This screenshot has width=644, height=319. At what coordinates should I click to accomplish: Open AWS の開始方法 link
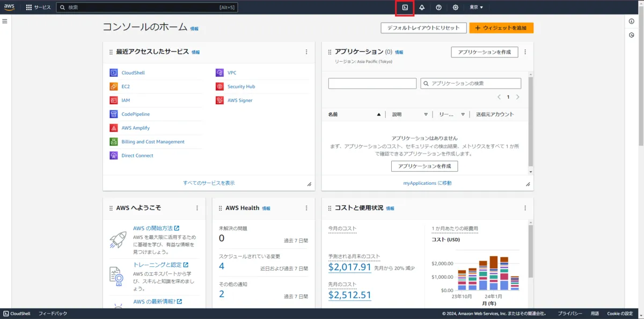click(x=156, y=228)
